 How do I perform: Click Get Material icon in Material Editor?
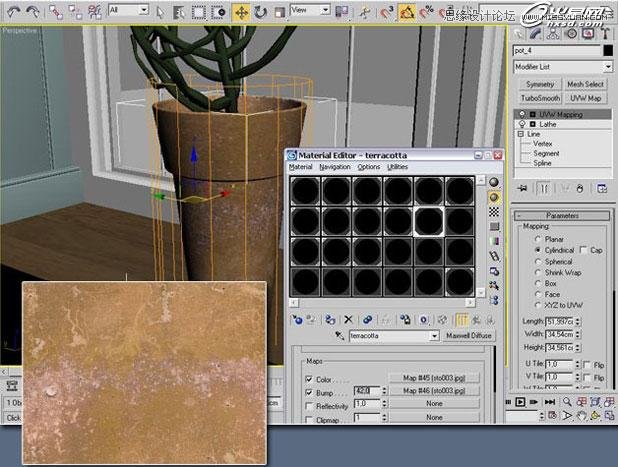297,320
